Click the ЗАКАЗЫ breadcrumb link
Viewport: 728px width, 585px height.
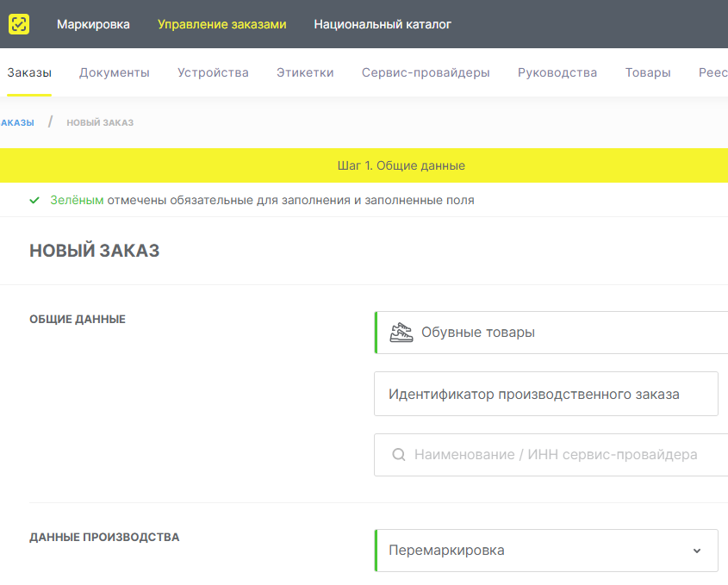pyautogui.click(x=17, y=122)
